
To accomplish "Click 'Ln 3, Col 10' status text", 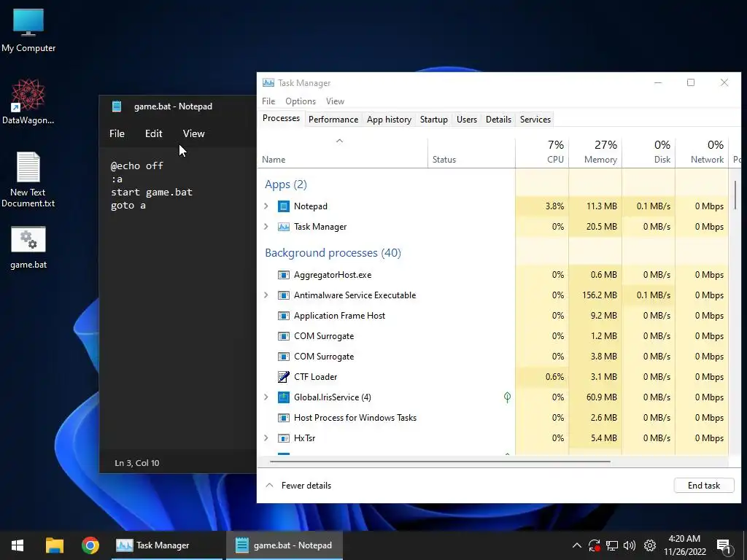I will (136, 463).
